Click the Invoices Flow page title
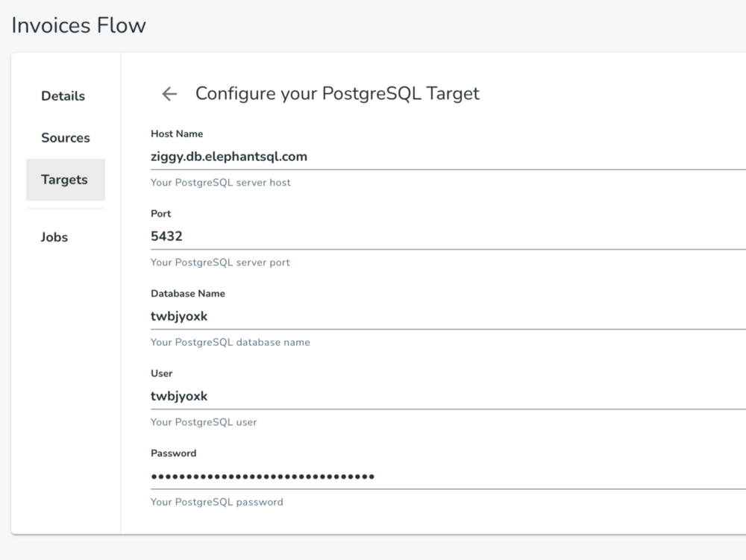 (x=78, y=25)
